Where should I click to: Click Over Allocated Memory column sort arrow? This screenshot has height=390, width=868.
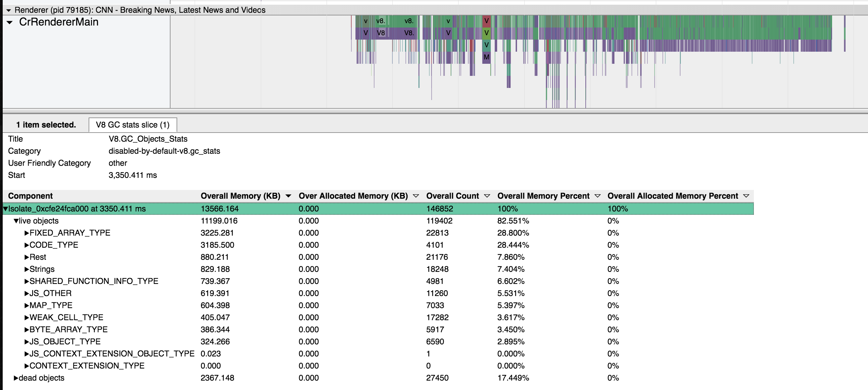(416, 196)
